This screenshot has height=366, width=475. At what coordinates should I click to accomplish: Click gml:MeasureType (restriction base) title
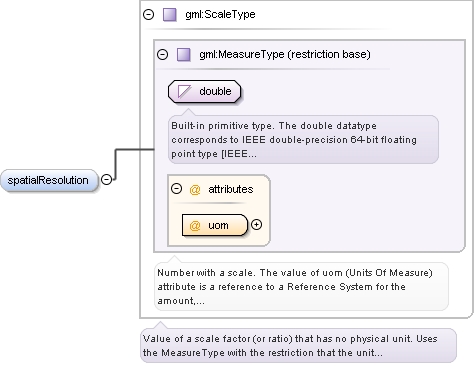(285, 54)
